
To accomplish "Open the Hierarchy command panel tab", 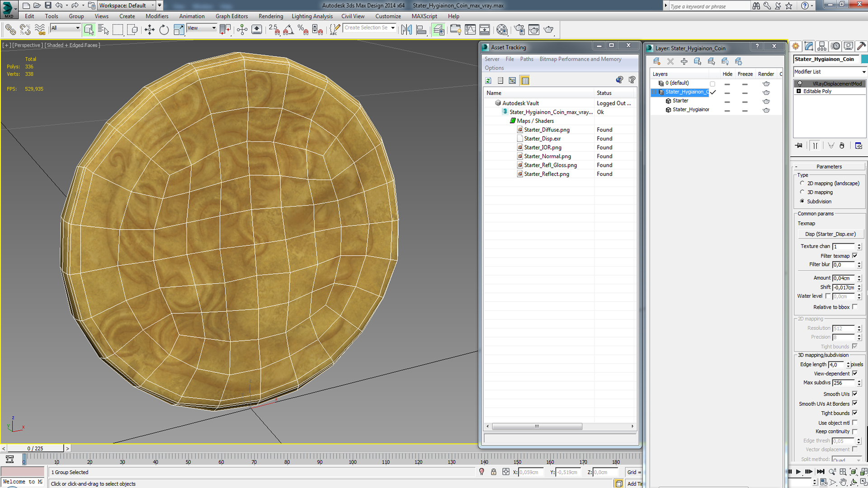I will tap(822, 46).
